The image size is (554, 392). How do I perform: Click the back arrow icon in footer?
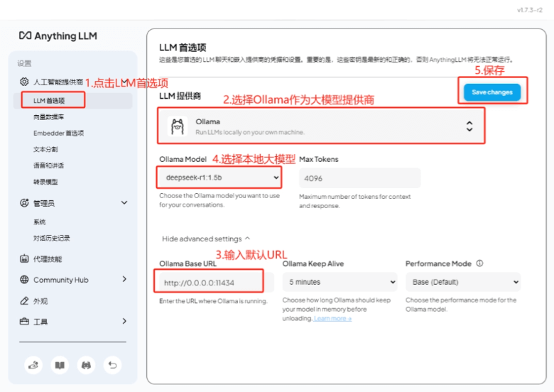click(112, 365)
